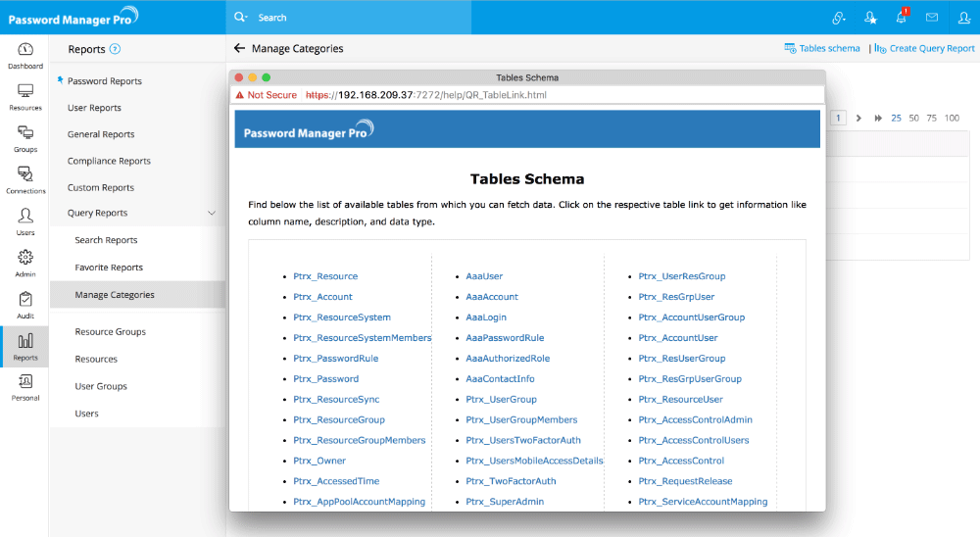The image size is (980, 537).
Task: Open the Ptrx_PasswordRule table link
Action: (x=335, y=359)
